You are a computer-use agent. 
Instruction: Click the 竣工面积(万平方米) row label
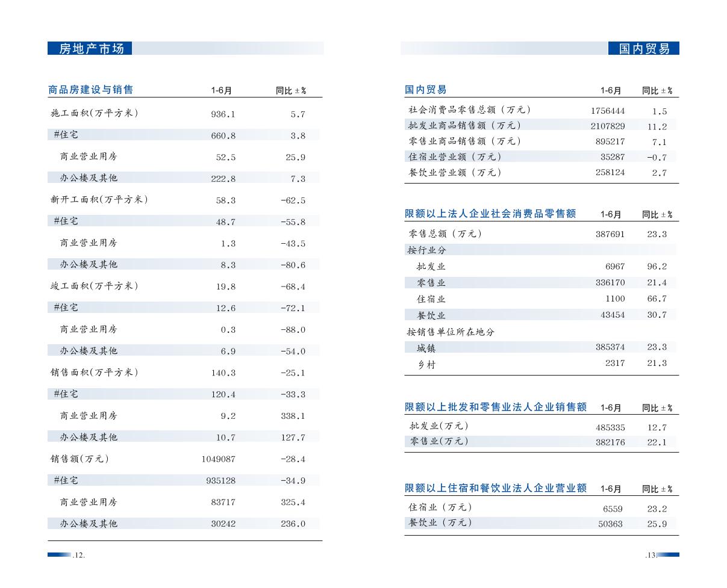(x=94, y=286)
